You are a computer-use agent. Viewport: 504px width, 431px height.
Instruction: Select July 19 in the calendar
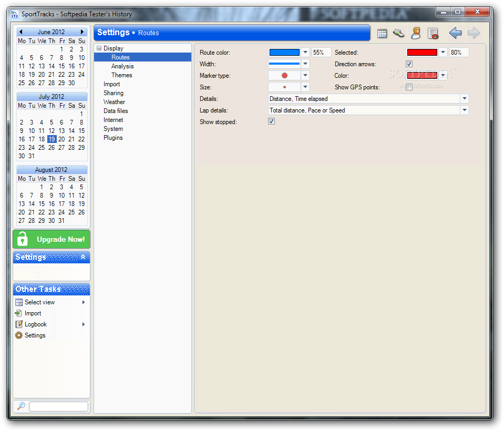point(52,139)
